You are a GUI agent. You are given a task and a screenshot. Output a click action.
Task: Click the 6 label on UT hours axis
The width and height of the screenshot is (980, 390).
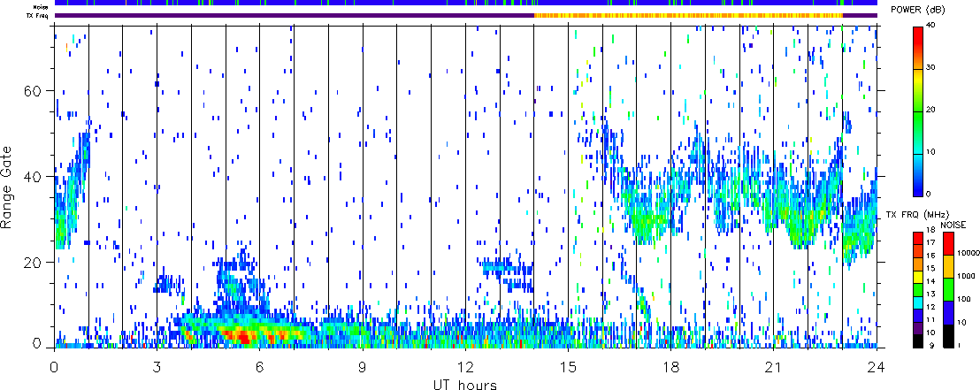tap(259, 368)
